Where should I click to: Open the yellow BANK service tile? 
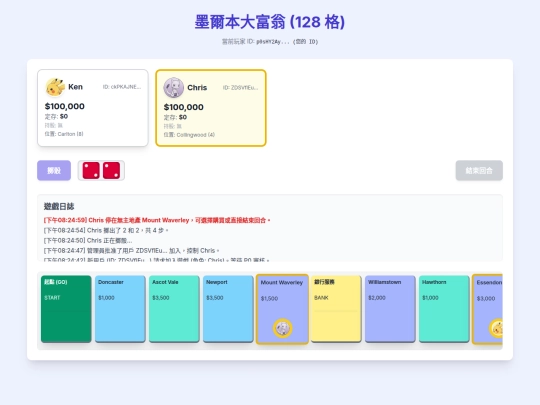point(336,309)
